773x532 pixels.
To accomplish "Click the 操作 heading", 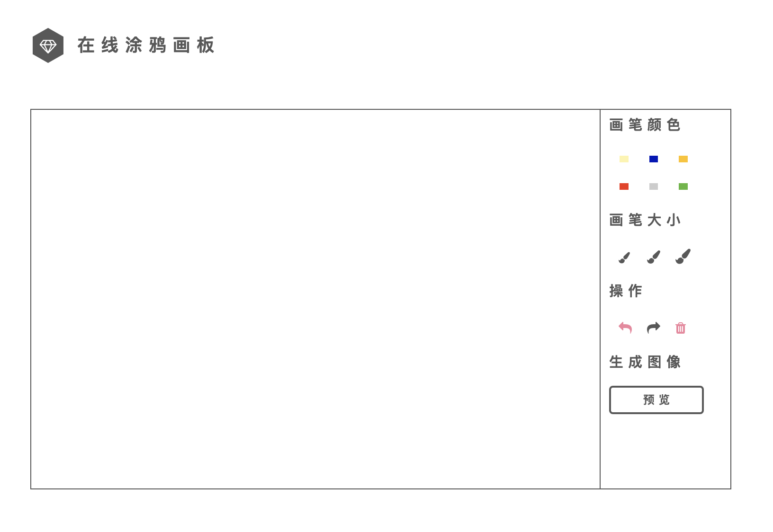I will (x=626, y=291).
